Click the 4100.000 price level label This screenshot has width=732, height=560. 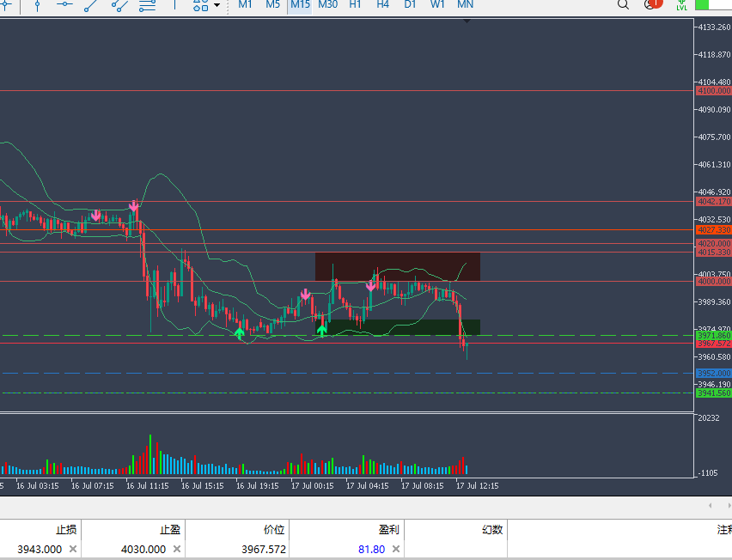click(x=714, y=90)
